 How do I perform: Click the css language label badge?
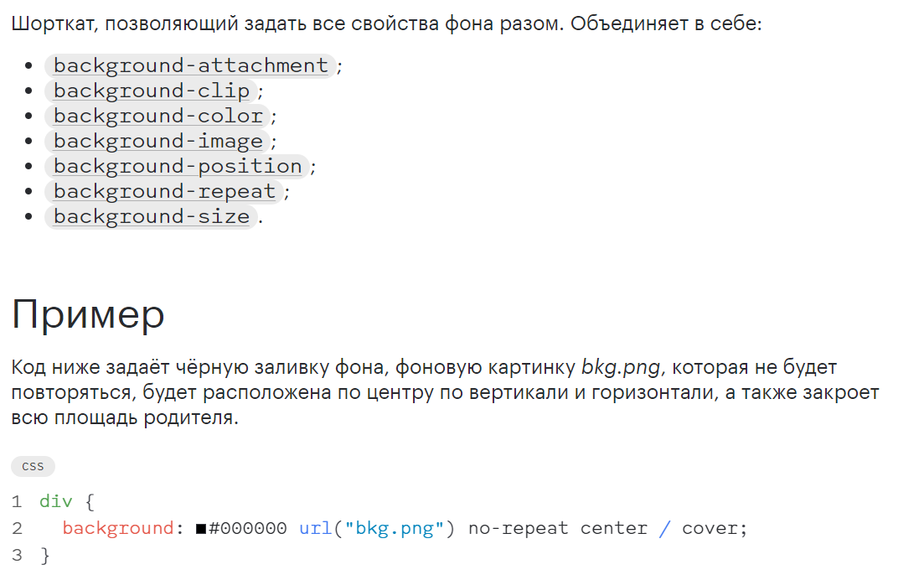(x=33, y=467)
